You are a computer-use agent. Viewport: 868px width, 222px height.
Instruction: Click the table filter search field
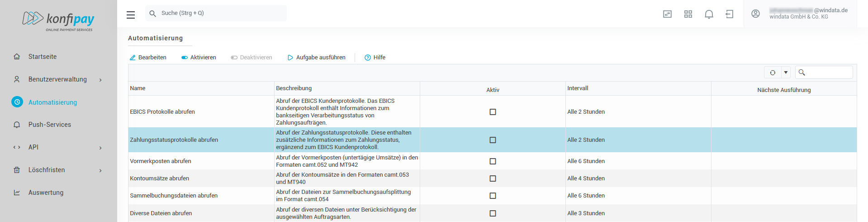tap(829, 72)
